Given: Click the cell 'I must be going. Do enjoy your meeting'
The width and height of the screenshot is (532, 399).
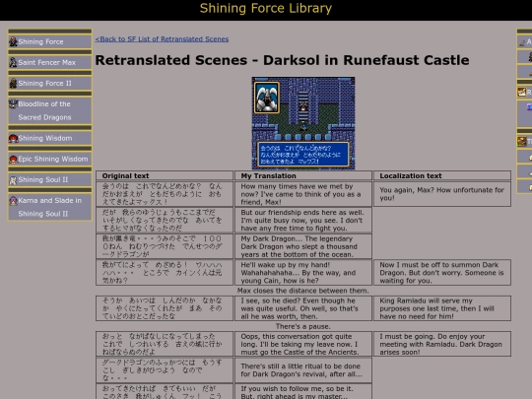Looking at the screenshot, I should 442,344.
